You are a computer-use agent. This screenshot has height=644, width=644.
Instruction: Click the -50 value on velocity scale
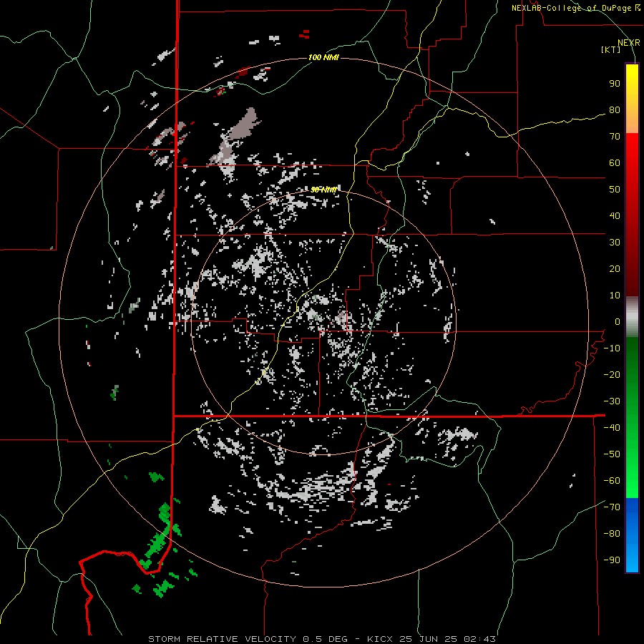[612, 454]
